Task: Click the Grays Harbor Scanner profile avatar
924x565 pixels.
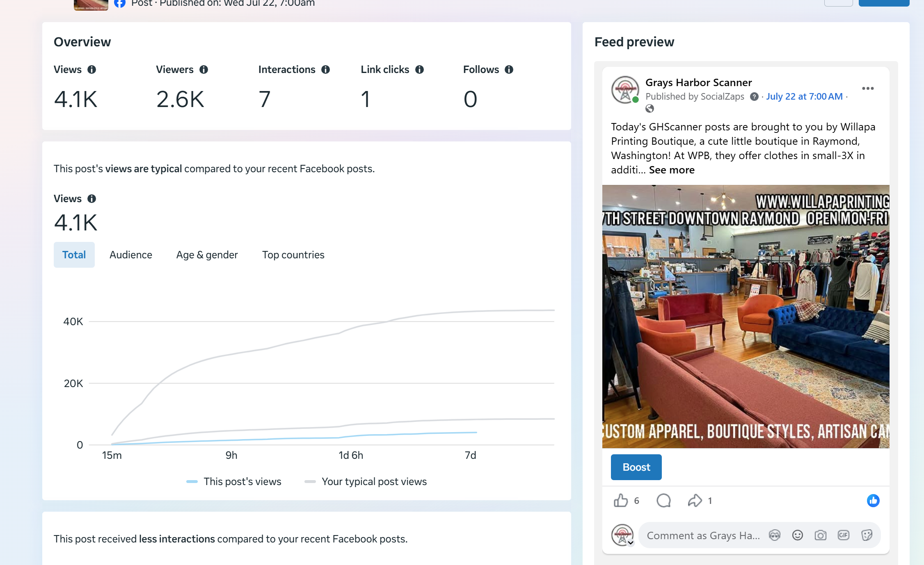Action: [x=625, y=90]
